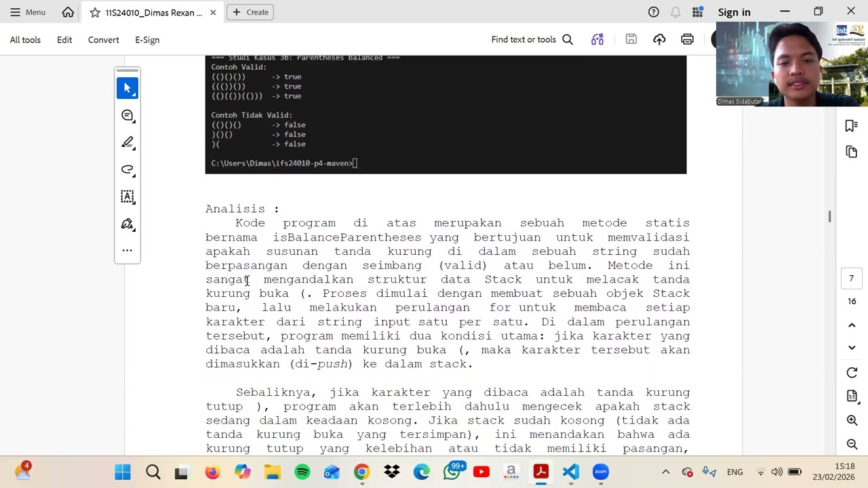Open the page display settings icon
This screenshot has width=868, height=488.
[852, 396]
